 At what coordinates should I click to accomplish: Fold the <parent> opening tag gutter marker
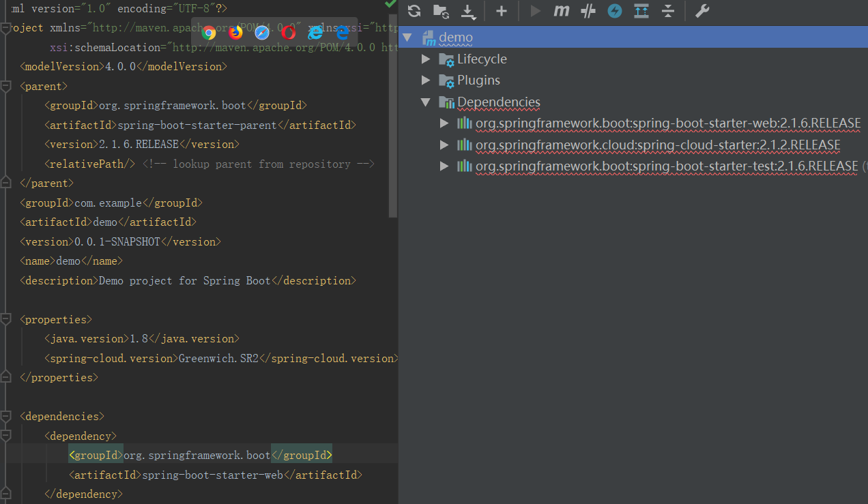[x=5, y=86]
